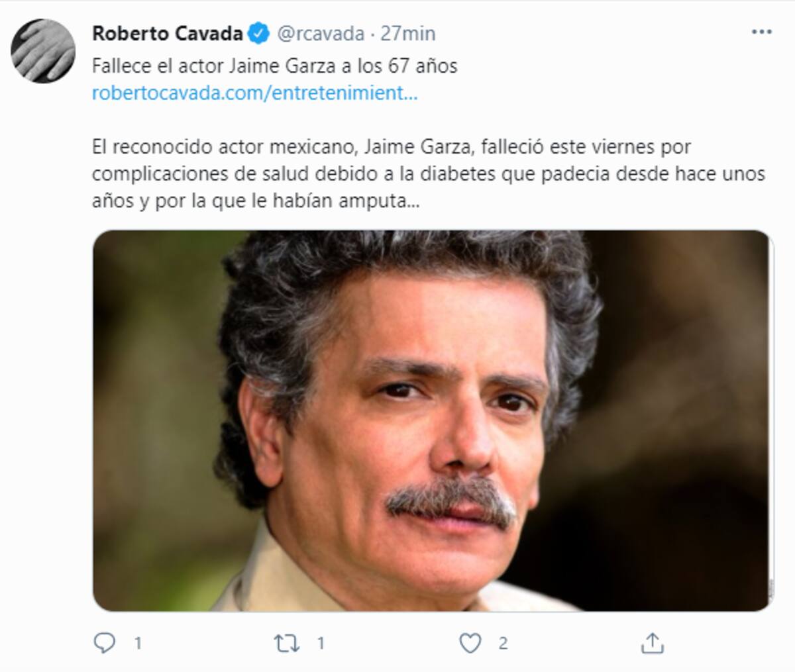Click the like count number 2
The width and height of the screenshot is (795, 672).
[x=503, y=643]
